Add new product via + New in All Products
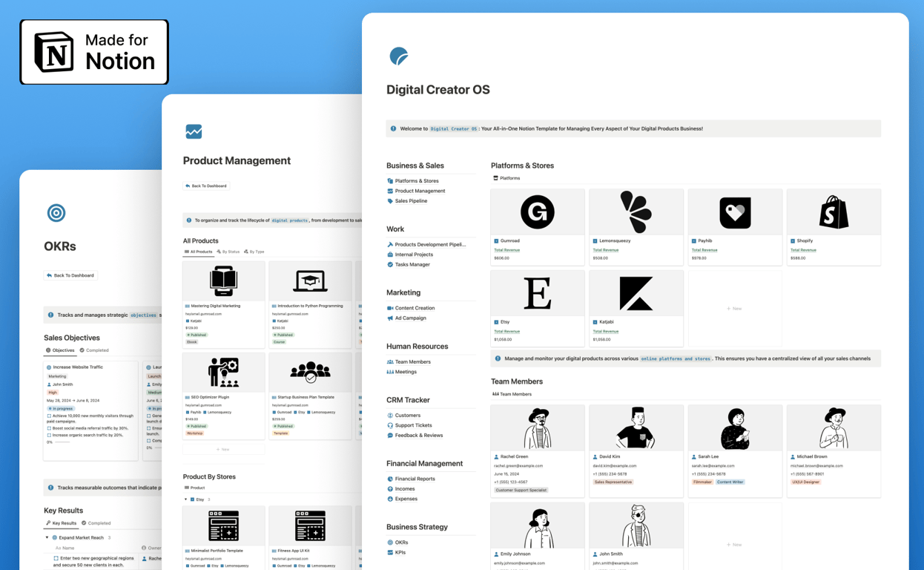Viewport: 924px width, 570px height. point(223,449)
